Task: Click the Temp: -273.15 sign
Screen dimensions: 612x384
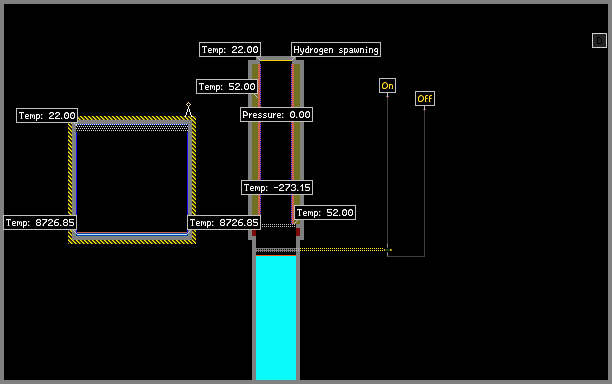Action: pos(277,188)
